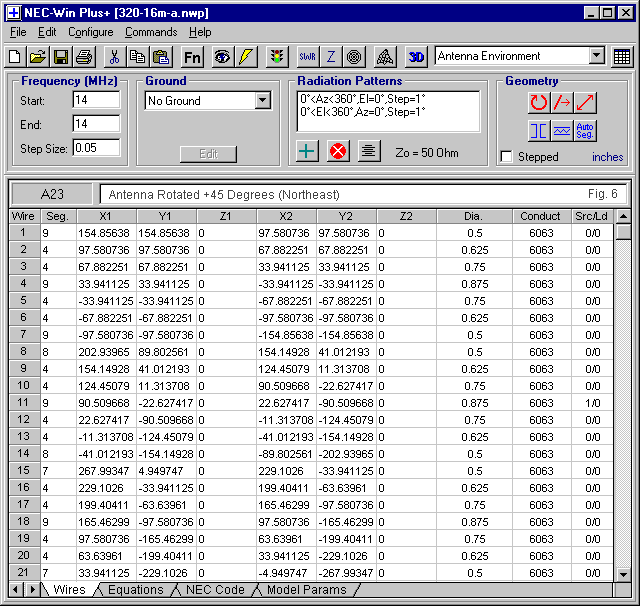Click the SWR plot toolbar icon

[307, 57]
